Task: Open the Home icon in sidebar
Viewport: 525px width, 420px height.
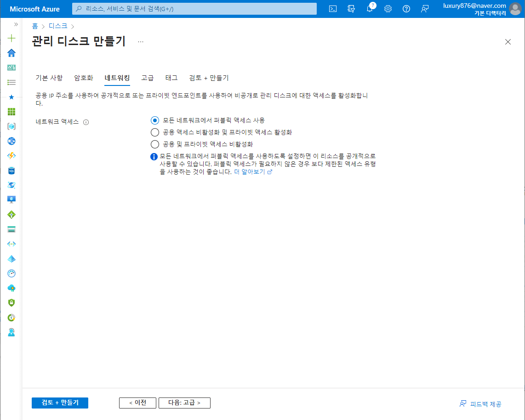Action: coord(11,53)
